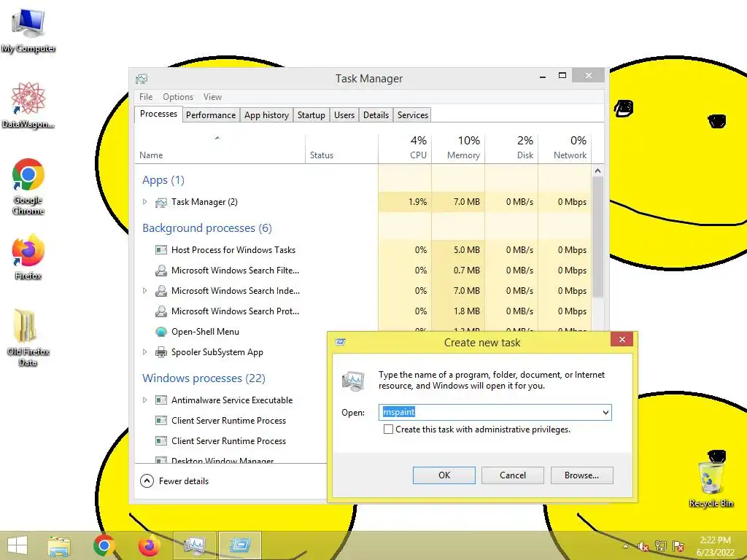Screen dimensions: 747x560
Task: Click the Apps (1) group heading
Action: point(163,180)
